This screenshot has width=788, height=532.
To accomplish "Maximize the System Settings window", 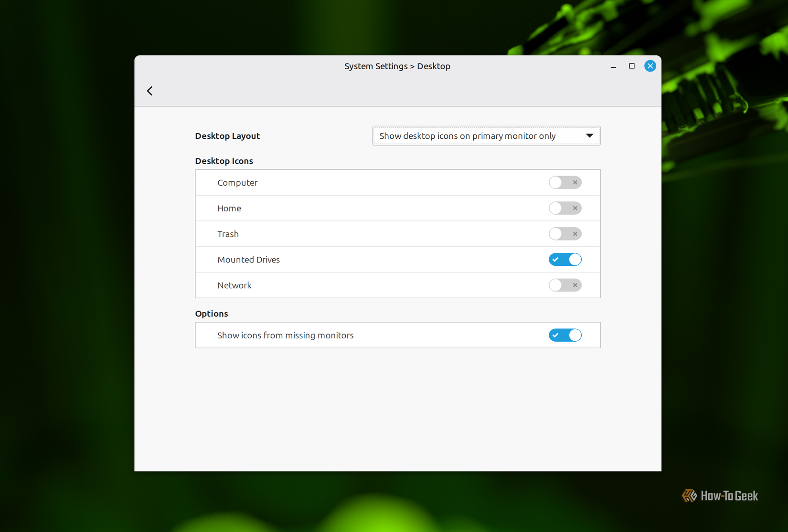I will tap(631, 66).
